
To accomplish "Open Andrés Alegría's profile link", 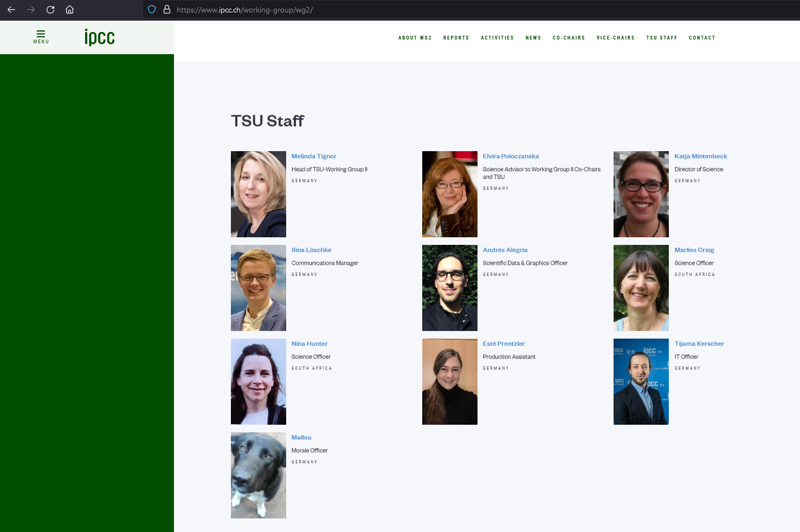I will pos(505,250).
